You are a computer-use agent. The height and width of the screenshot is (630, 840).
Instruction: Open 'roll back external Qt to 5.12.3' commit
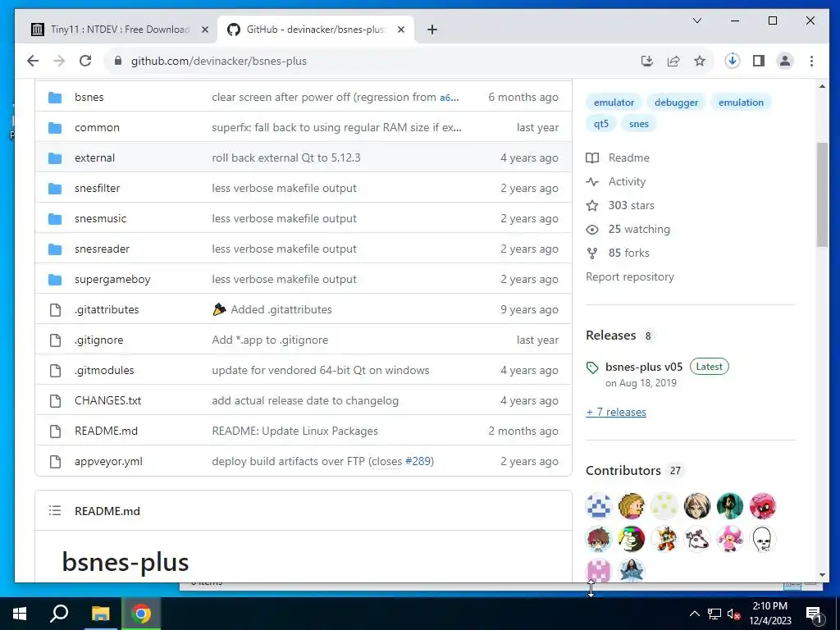tap(286, 158)
